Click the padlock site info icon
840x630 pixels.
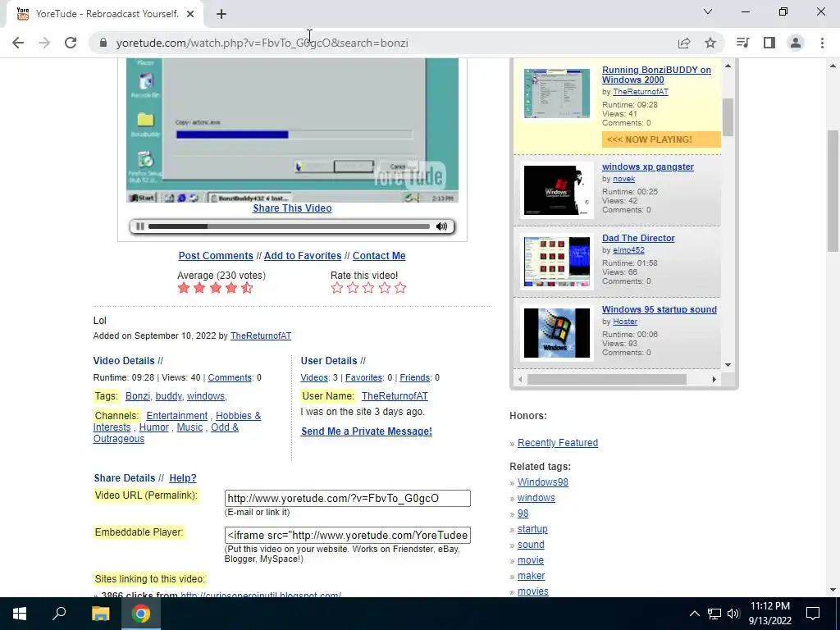[x=103, y=43]
